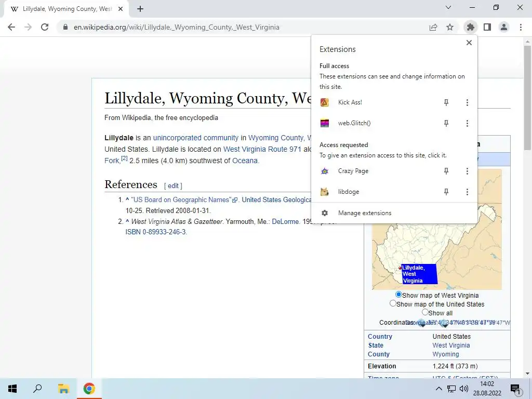The image size is (532, 399).
Task: Open File Explorer from taskbar
Action: pyautogui.click(x=63, y=389)
